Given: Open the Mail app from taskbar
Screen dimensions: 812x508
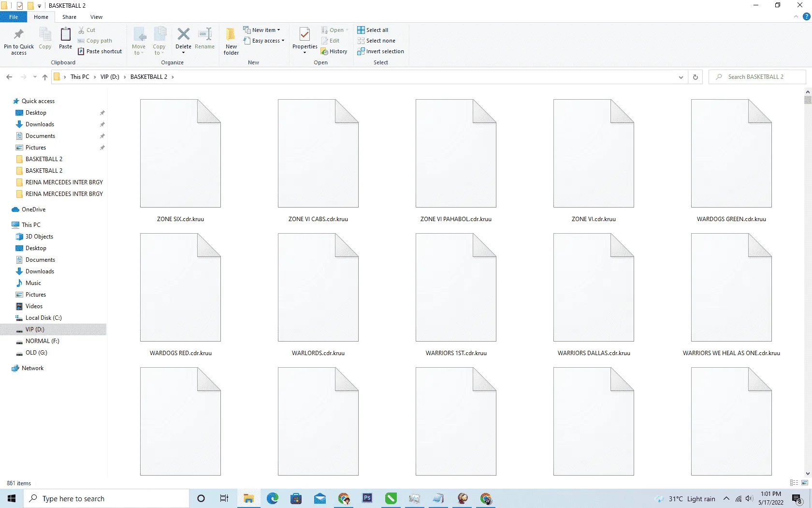Looking at the screenshot, I should [320, 498].
